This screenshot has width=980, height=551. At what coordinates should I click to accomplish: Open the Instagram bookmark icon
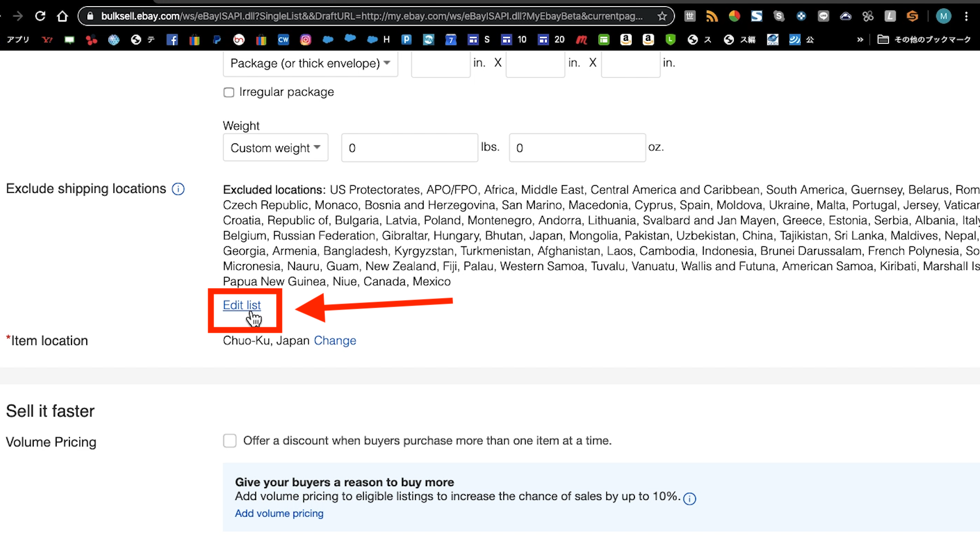[x=305, y=40]
